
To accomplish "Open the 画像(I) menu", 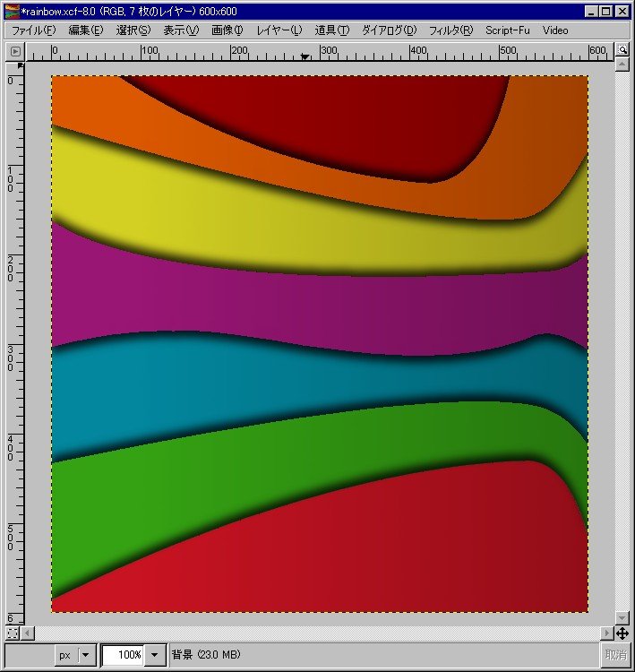I will [227, 30].
